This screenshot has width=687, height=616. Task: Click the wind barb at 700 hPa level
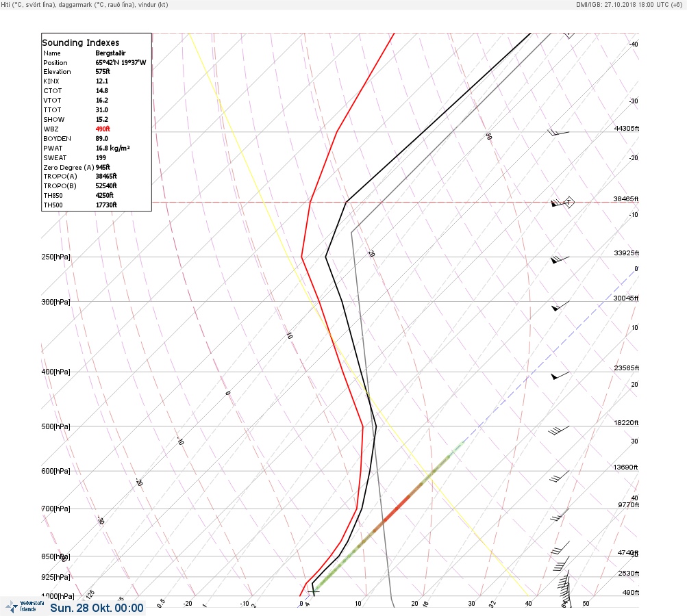[560, 515]
